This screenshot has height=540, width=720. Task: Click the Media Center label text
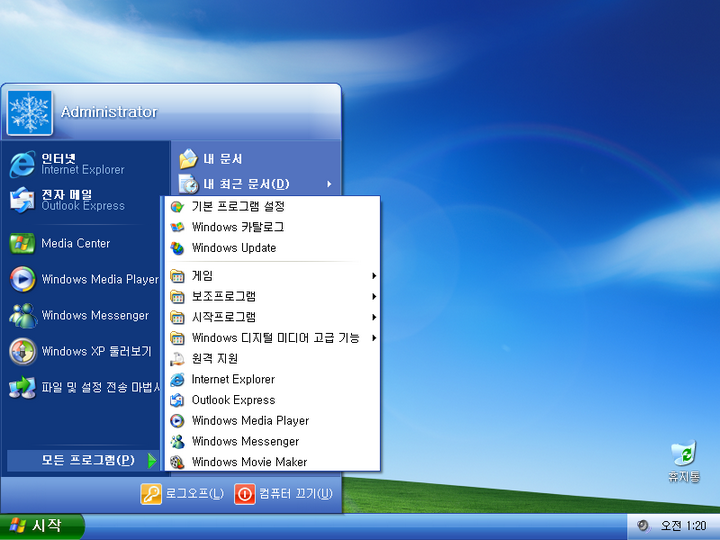click(x=76, y=243)
